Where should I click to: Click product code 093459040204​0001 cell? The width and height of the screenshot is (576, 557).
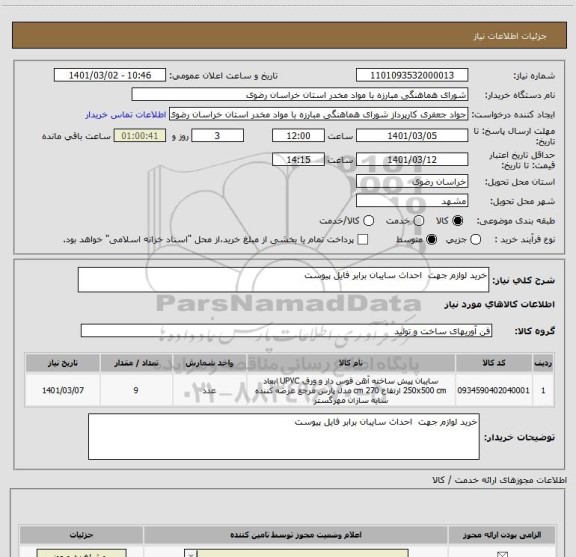(x=493, y=390)
